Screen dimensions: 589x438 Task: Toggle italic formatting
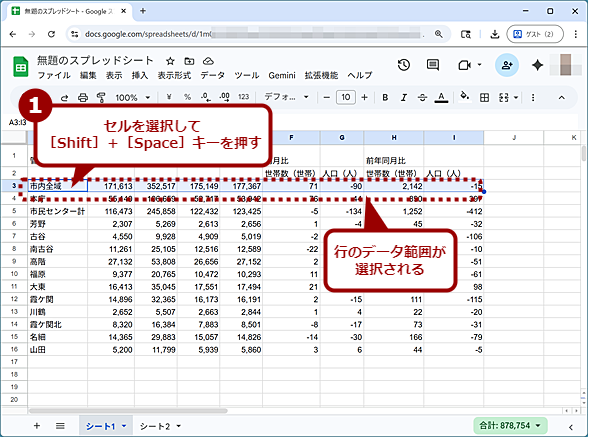(x=404, y=98)
